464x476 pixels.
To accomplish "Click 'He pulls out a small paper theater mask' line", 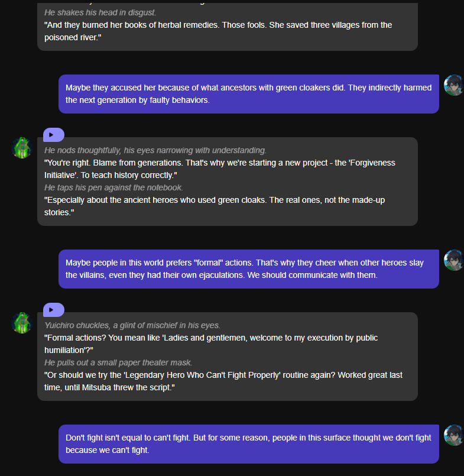I will coord(118,362).
